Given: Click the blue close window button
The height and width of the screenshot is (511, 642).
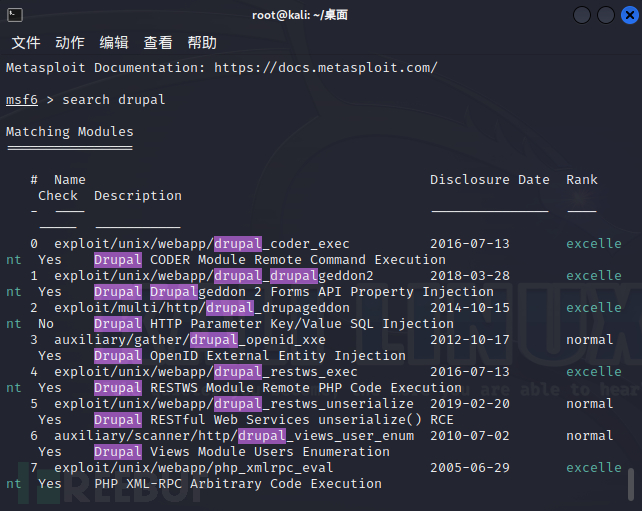Looking at the screenshot, I should [x=630, y=16].
